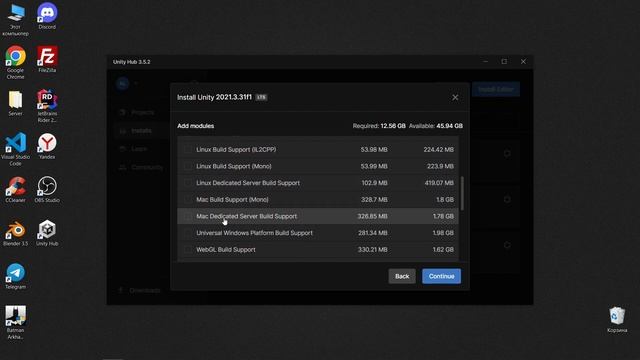Open the Server folder on desktop

coord(16,103)
